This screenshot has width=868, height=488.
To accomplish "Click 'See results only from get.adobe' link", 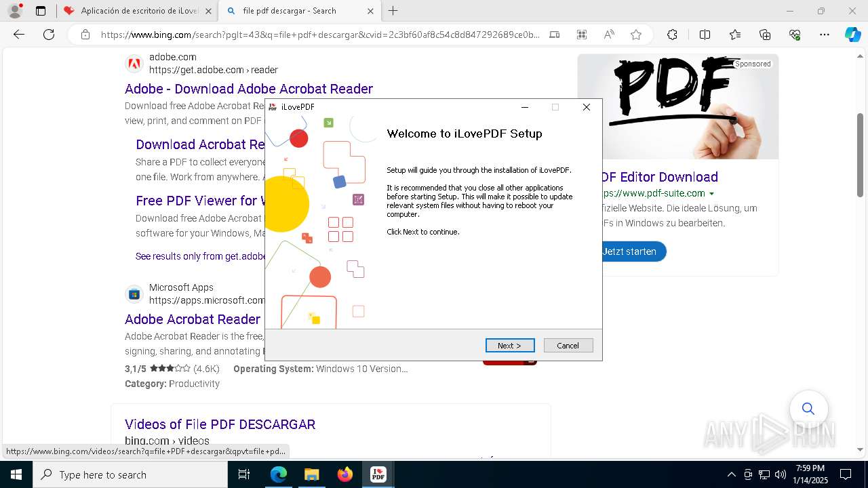I will 200,256.
